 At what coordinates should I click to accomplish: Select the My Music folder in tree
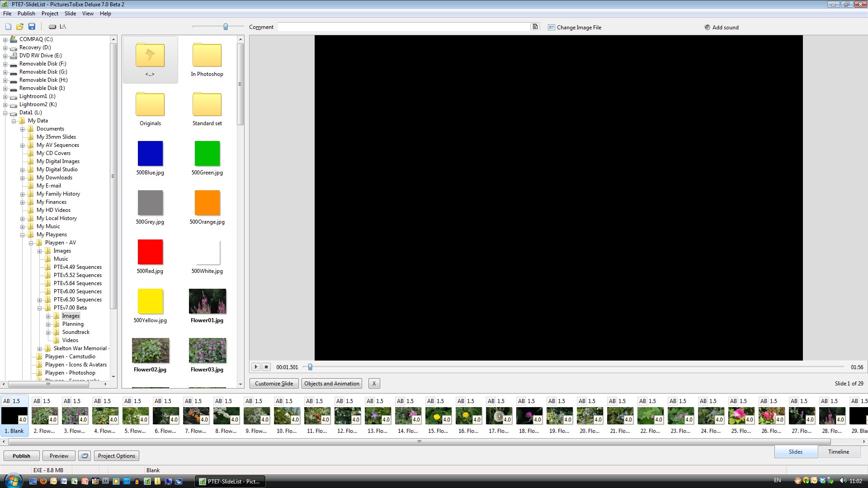coord(48,227)
